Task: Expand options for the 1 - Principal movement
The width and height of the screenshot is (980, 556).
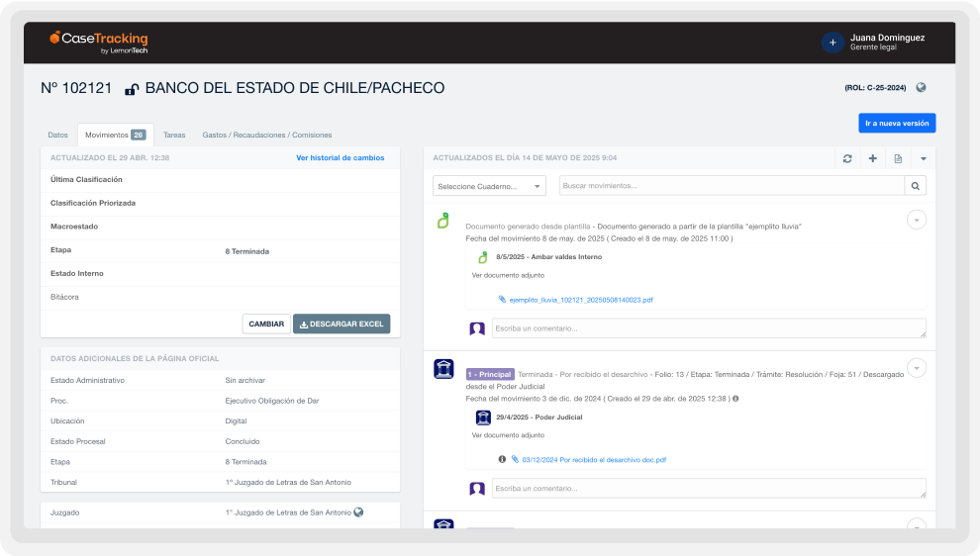Action: point(917,368)
